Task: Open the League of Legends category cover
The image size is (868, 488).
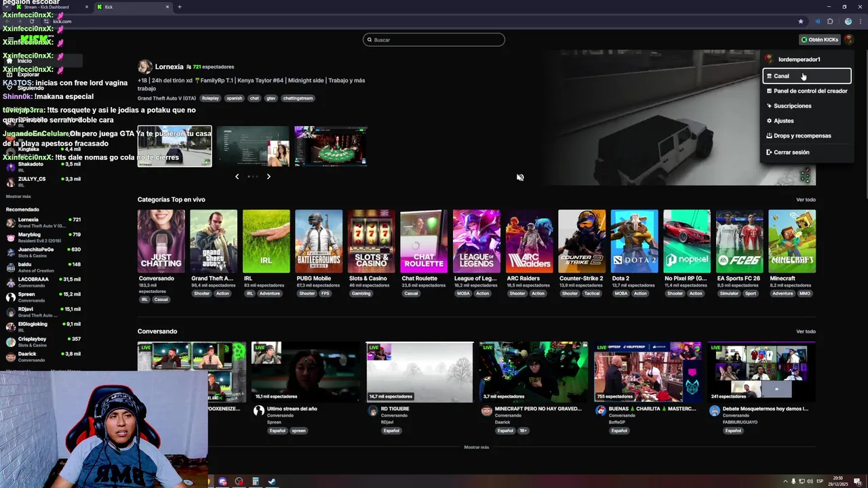Action: pos(477,241)
